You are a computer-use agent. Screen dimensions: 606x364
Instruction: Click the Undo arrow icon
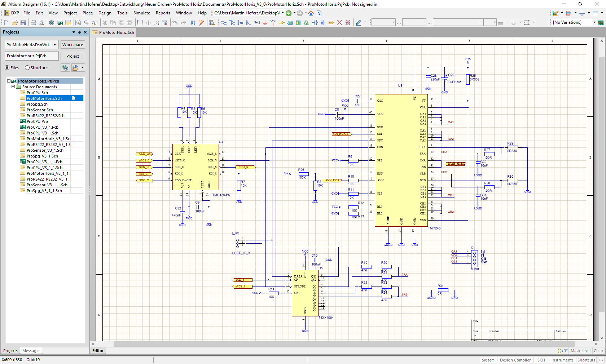[x=175, y=23]
